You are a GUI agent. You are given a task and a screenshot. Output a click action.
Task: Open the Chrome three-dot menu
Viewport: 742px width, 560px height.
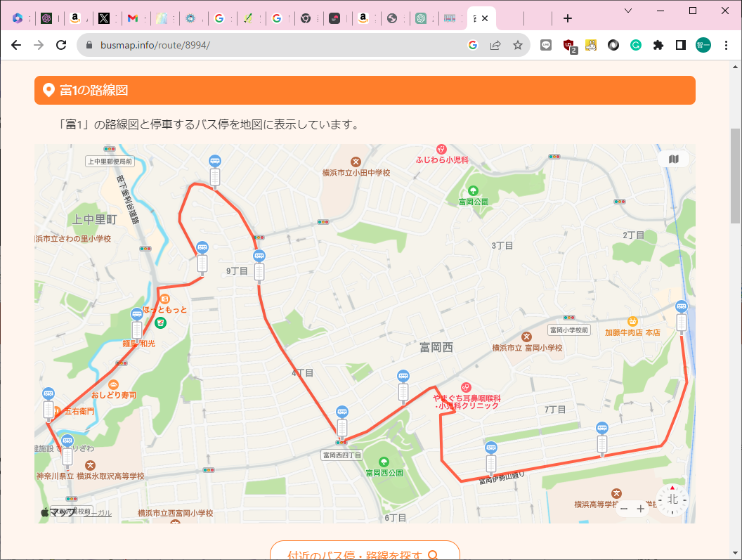727,45
